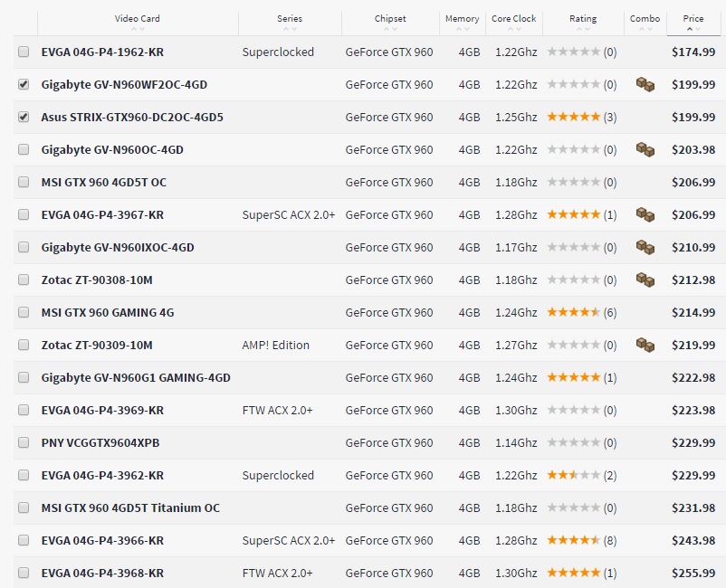Check the PNY VCGGTX9604XPB checkbox
726x588 pixels.
24,442
